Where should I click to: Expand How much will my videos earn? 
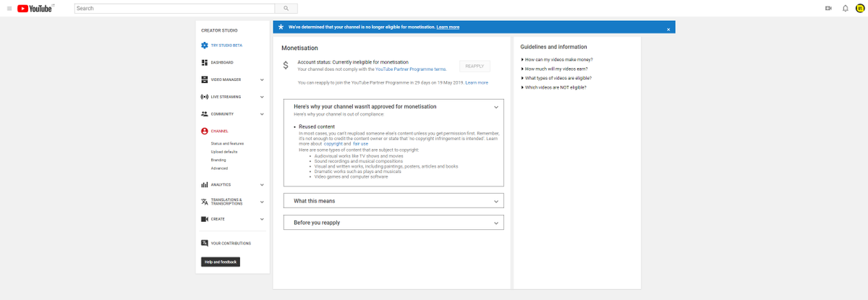[555, 69]
